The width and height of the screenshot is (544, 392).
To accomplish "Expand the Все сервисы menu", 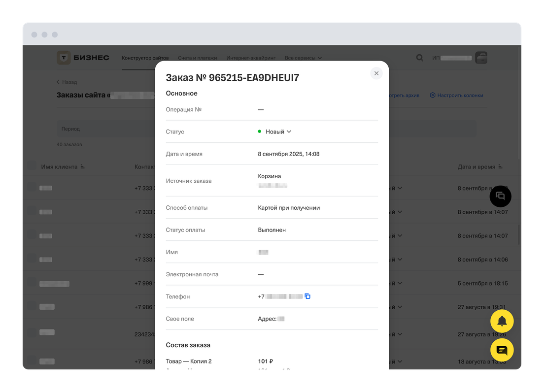I will click(303, 58).
